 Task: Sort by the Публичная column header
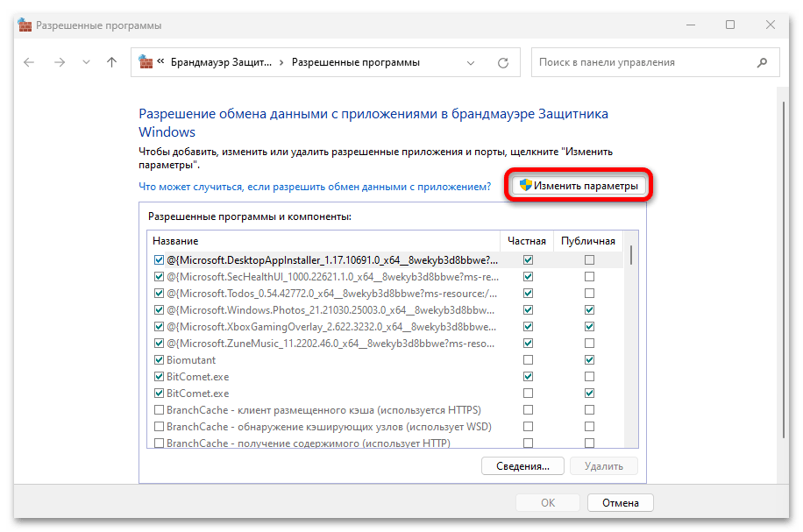point(588,241)
